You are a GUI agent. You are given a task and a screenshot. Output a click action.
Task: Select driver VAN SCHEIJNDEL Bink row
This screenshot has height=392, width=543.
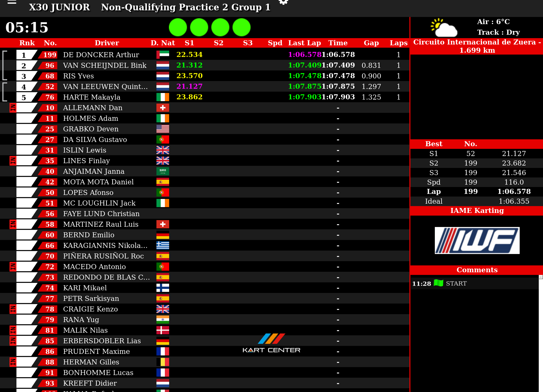(x=105, y=65)
